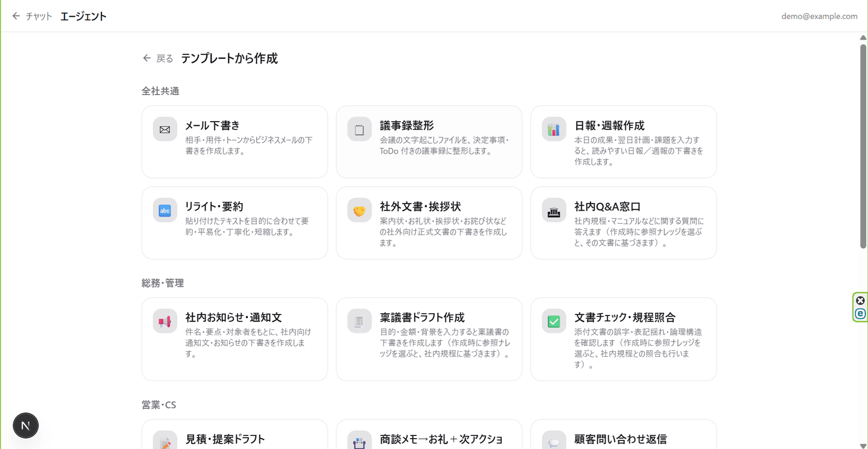Click the megaphone icon on 社内お知らせ・通知文 card
This screenshot has height=449, width=868.
[x=165, y=321]
